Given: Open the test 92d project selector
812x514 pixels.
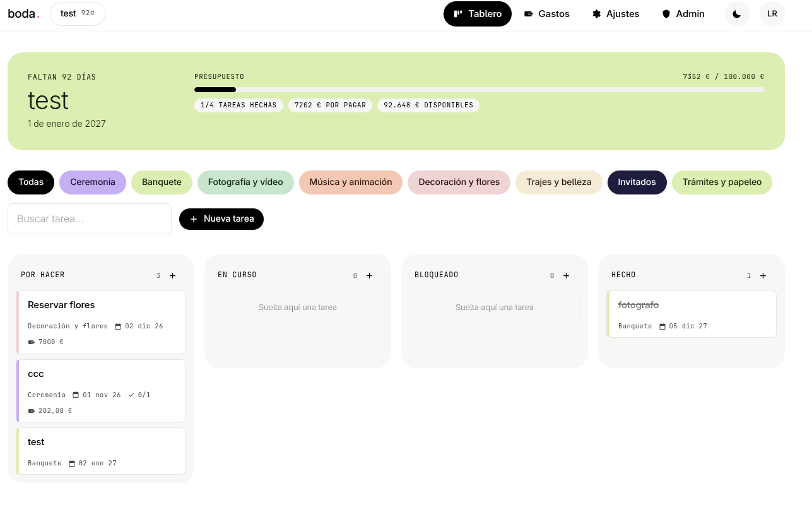Looking at the screenshot, I should pyautogui.click(x=78, y=14).
